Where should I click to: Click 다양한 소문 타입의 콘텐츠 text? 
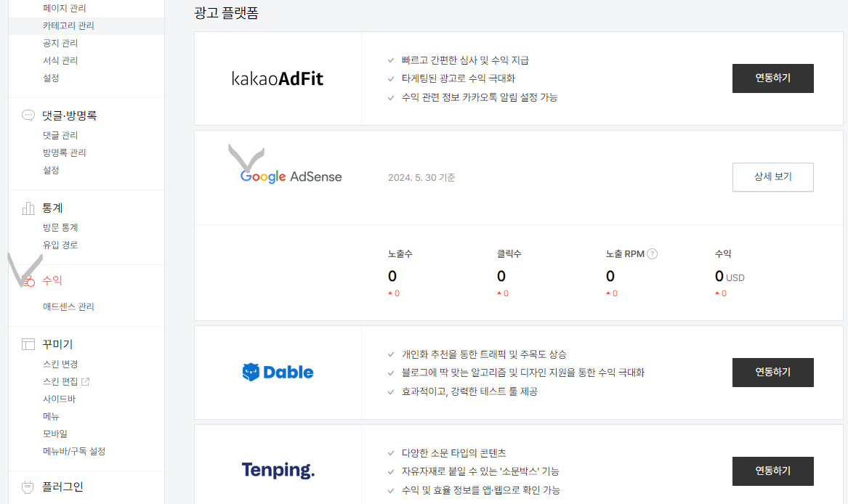coord(453,453)
